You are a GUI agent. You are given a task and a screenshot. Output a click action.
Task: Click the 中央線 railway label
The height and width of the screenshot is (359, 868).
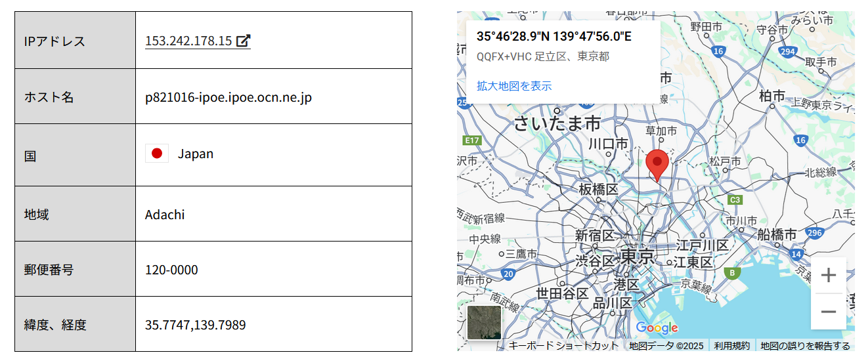coord(485,238)
